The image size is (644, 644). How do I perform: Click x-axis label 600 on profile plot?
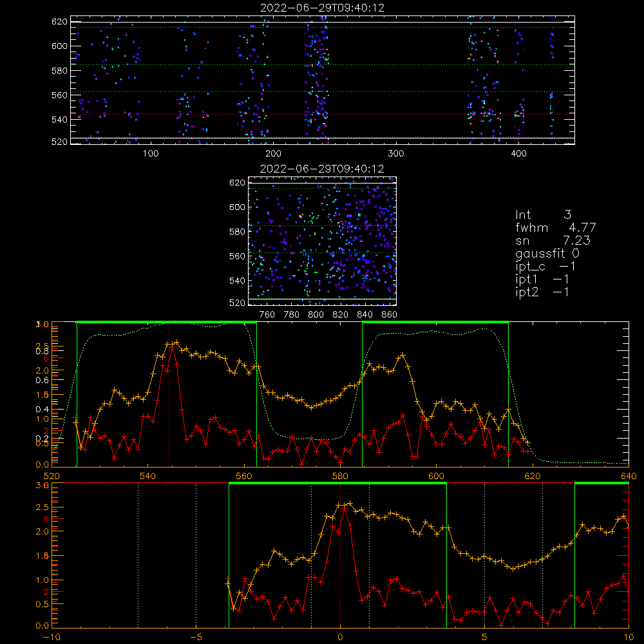(x=436, y=477)
